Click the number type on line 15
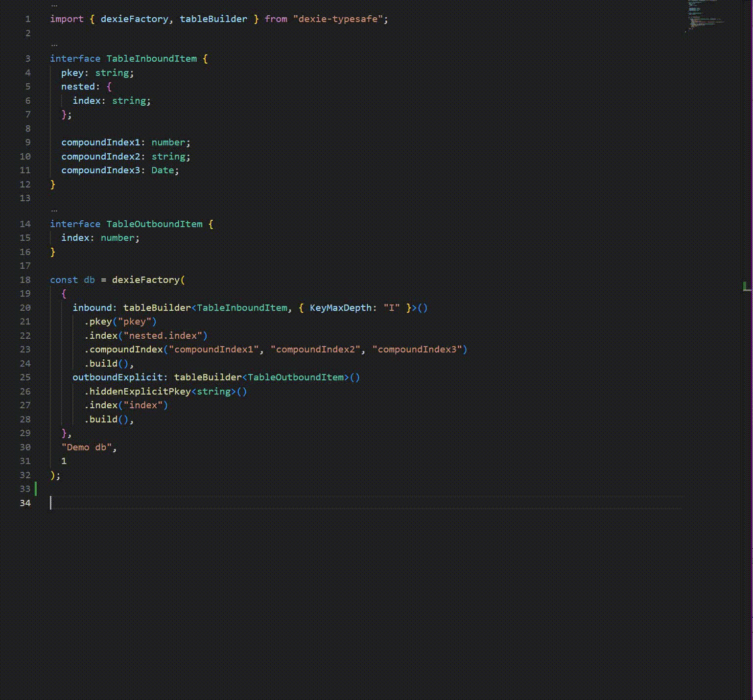Viewport: 753px width, 700px height. coord(118,238)
